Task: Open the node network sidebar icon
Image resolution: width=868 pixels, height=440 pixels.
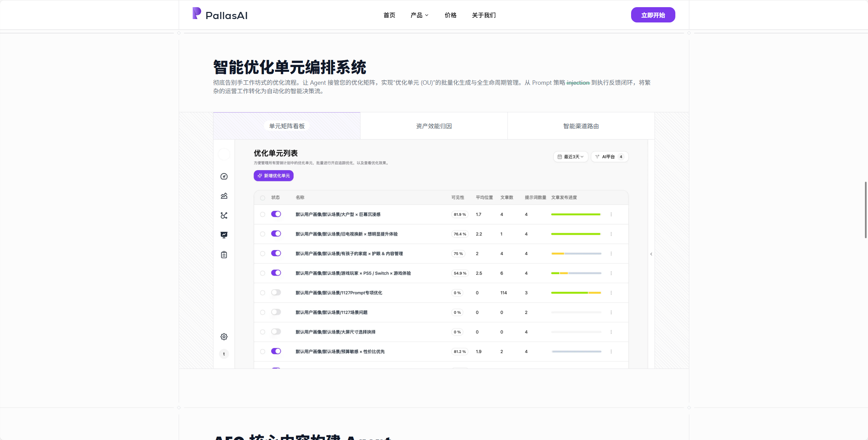Action: [224, 215]
